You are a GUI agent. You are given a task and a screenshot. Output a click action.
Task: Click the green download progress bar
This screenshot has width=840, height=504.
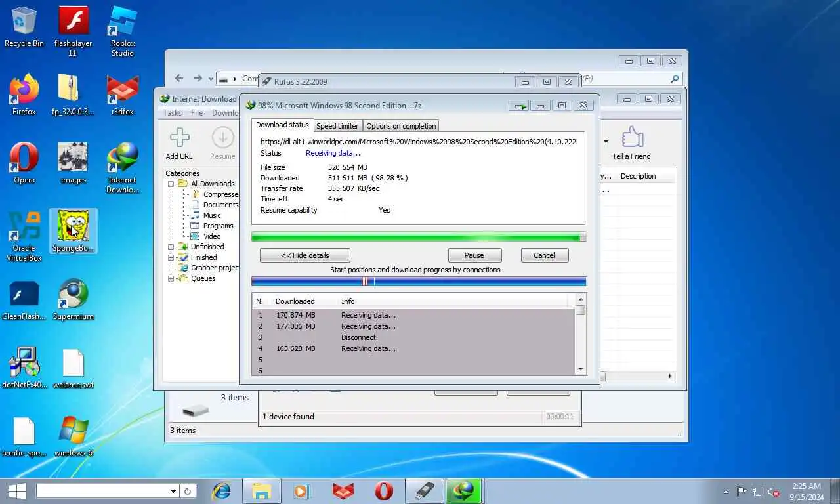click(x=419, y=237)
